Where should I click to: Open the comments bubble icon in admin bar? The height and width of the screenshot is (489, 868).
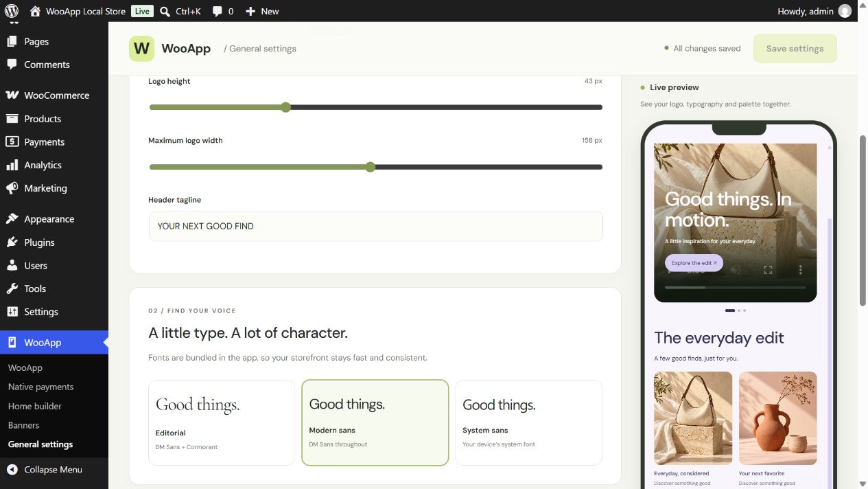pos(218,11)
